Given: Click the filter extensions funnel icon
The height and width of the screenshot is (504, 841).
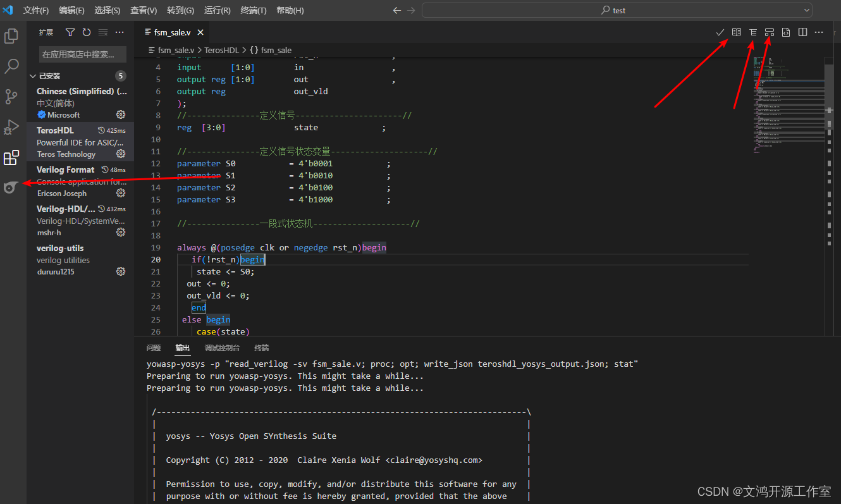Looking at the screenshot, I should (70, 32).
